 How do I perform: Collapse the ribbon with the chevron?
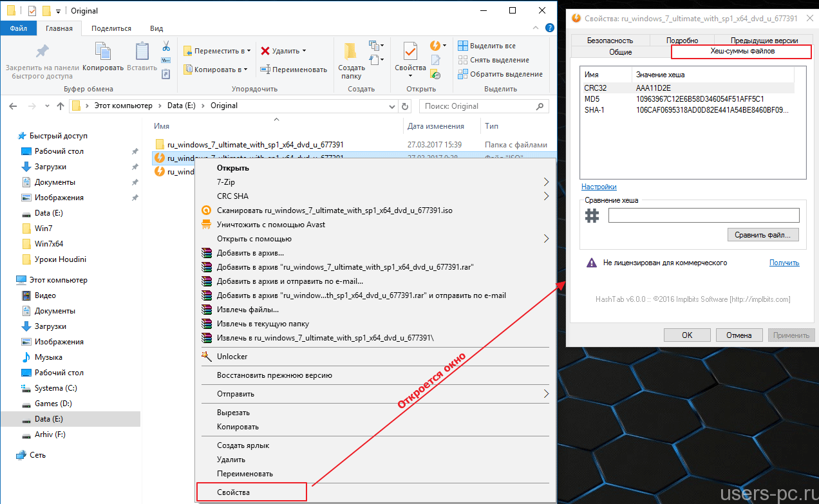coord(537,28)
